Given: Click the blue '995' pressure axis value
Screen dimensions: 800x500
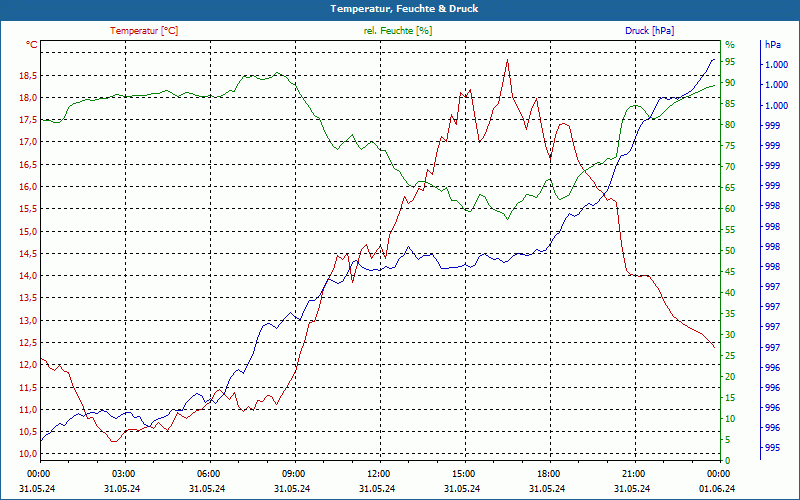Looking at the screenshot, I should point(772,447).
